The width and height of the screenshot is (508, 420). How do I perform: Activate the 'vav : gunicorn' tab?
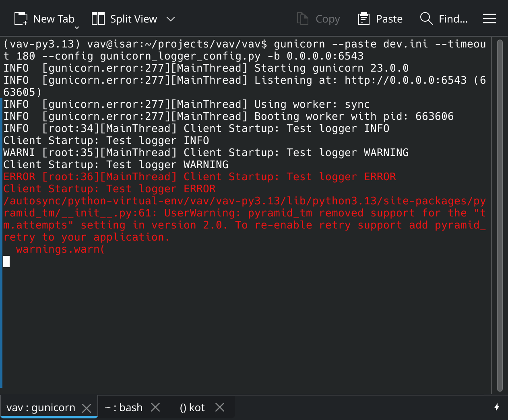pyautogui.click(x=41, y=408)
